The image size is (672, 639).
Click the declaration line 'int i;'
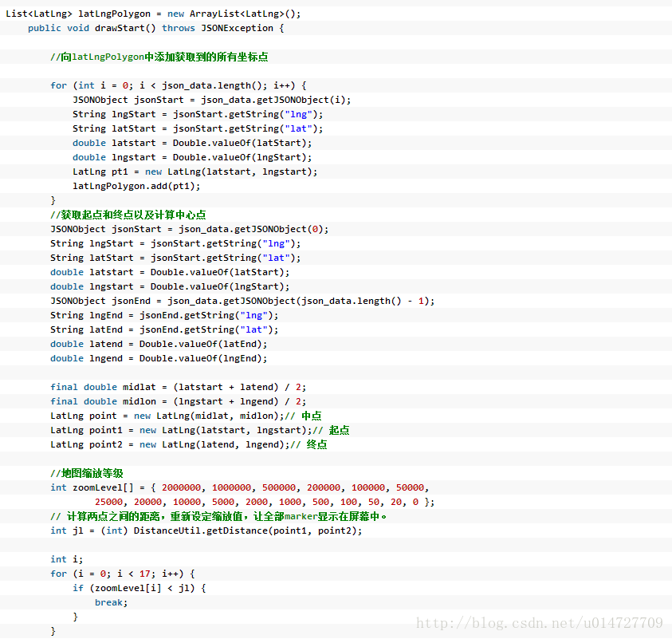[x=66, y=560]
